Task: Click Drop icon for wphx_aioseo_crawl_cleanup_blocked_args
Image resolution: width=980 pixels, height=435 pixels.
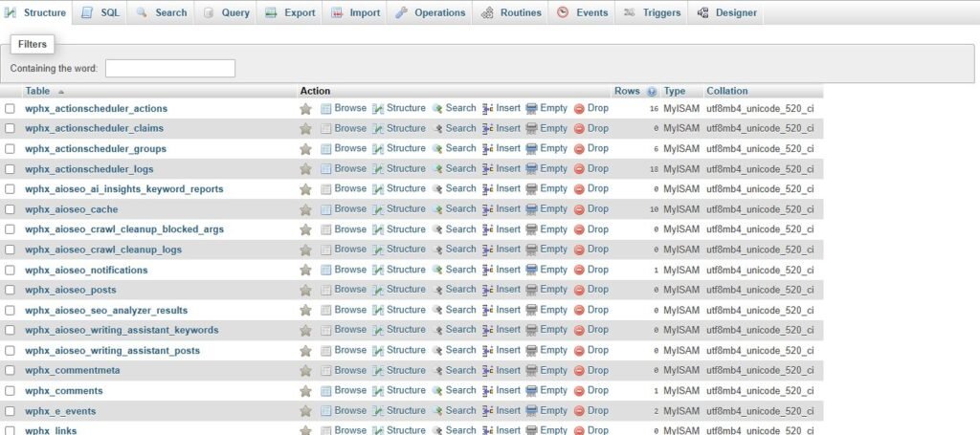Action: (x=579, y=229)
